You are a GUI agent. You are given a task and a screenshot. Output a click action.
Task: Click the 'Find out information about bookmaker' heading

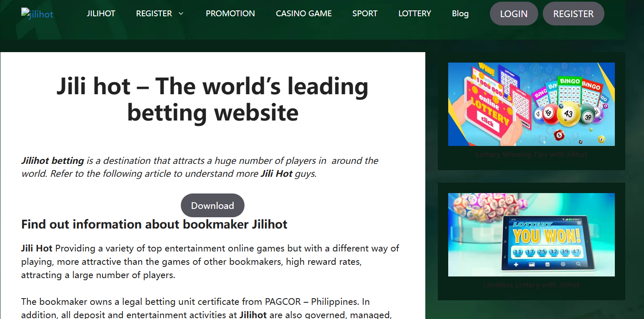coord(154,224)
